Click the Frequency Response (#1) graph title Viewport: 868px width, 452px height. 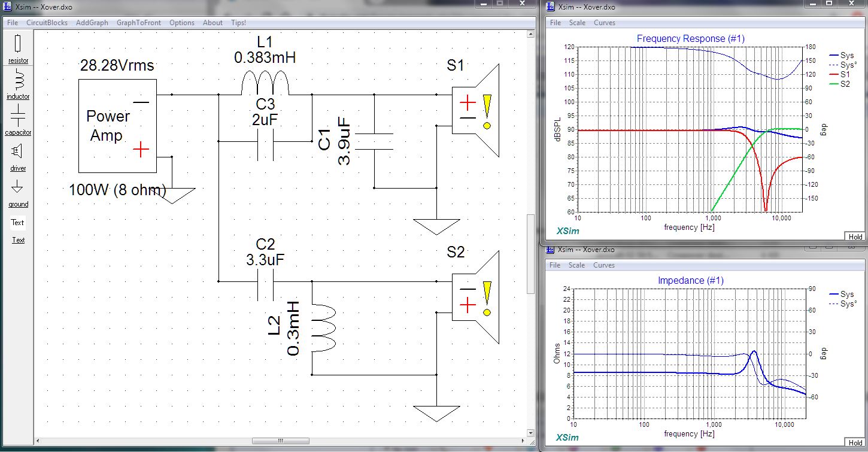[690, 38]
